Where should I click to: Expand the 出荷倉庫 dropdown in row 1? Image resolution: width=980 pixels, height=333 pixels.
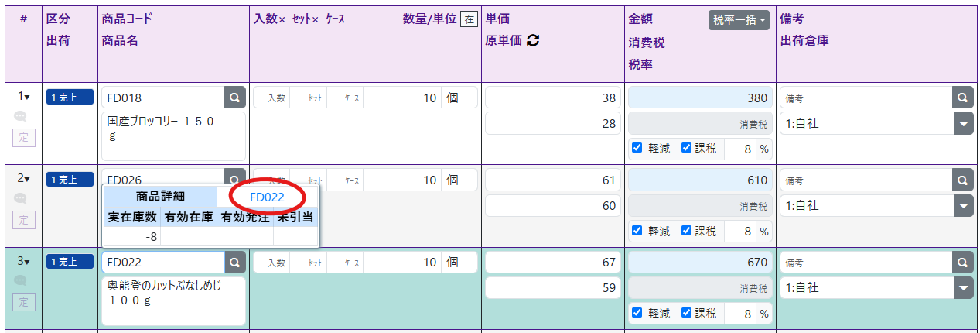click(x=962, y=124)
